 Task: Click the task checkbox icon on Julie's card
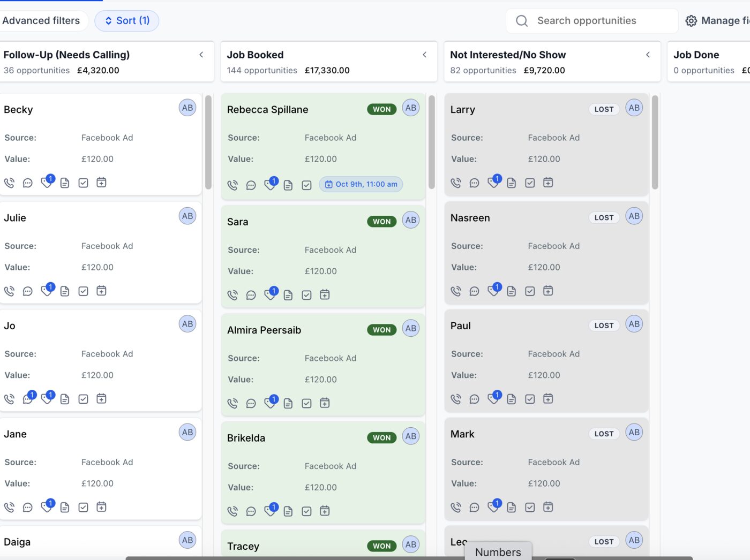click(83, 291)
